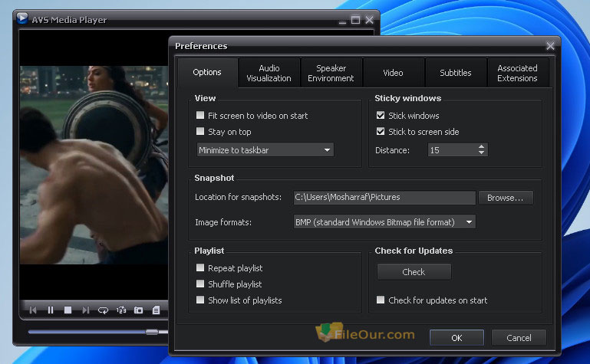590x364 pixels.
Task: Click the Check for Updates group heading
Action: pos(414,251)
